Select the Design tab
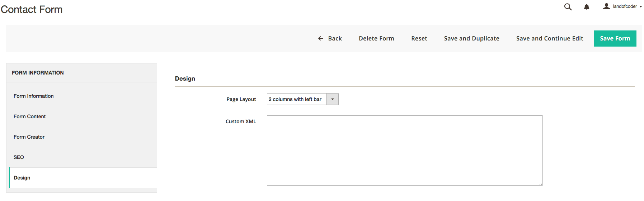 22,178
